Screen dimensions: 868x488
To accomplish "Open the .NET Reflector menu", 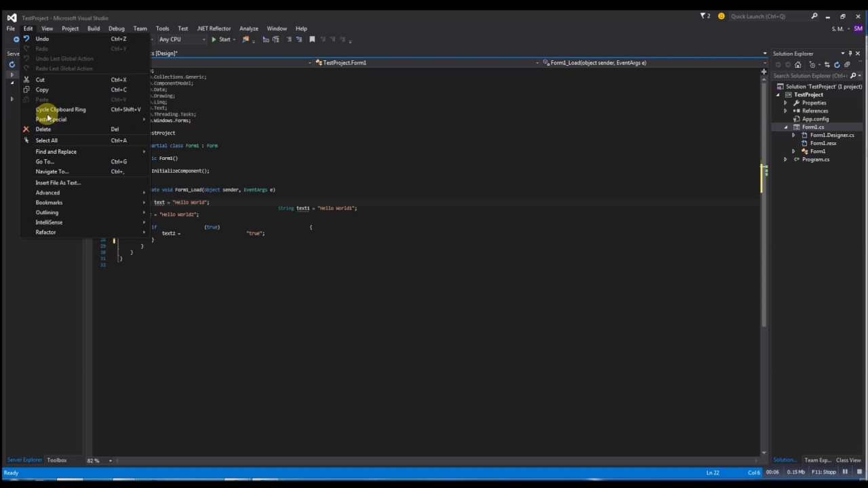I will [214, 28].
